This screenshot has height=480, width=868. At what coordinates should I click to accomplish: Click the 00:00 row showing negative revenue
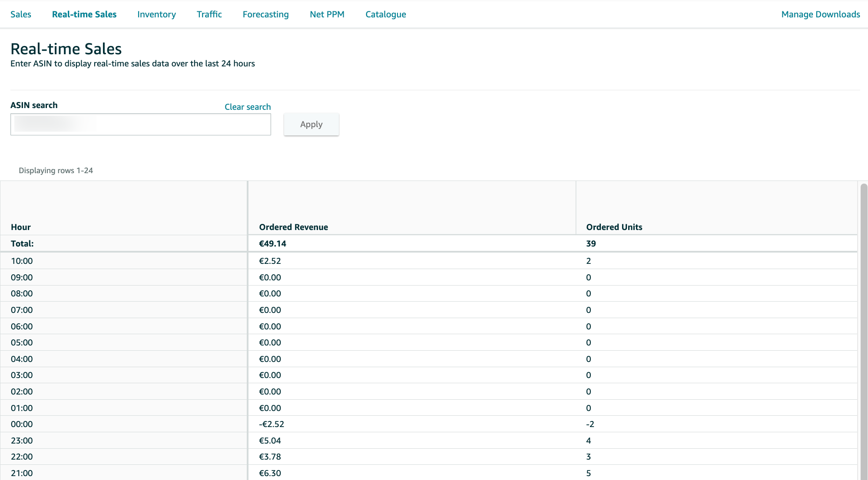tap(124, 424)
